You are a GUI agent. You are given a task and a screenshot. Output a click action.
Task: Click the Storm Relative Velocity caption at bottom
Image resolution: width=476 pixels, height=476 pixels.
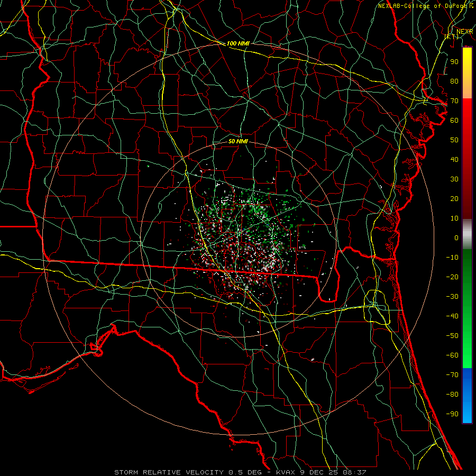pos(240,472)
